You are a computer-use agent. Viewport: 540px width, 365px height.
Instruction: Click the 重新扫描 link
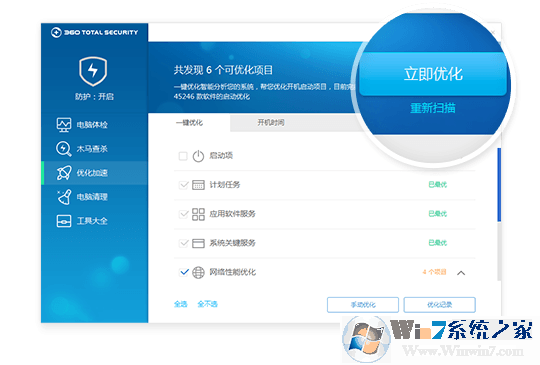433,108
